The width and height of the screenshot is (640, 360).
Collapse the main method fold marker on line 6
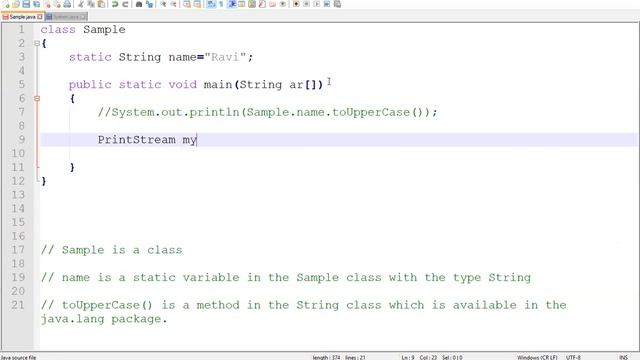pos(37,98)
